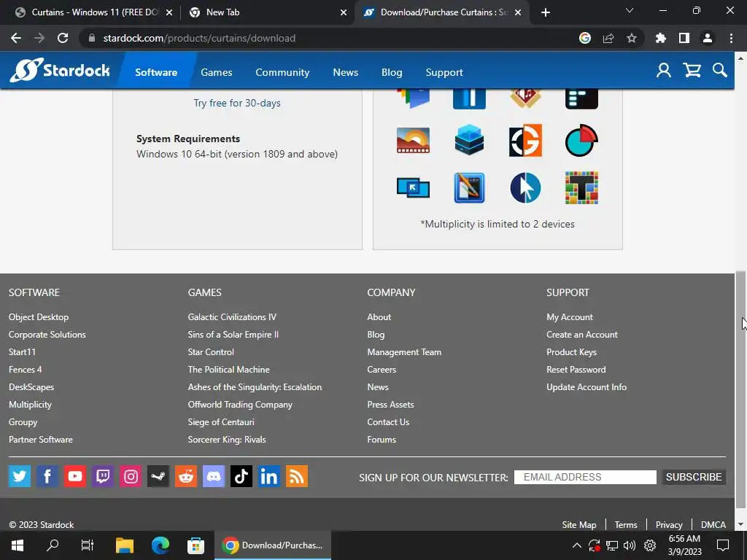This screenshot has height=560, width=747.
Task: Open the Support nav item
Action: click(444, 72)
